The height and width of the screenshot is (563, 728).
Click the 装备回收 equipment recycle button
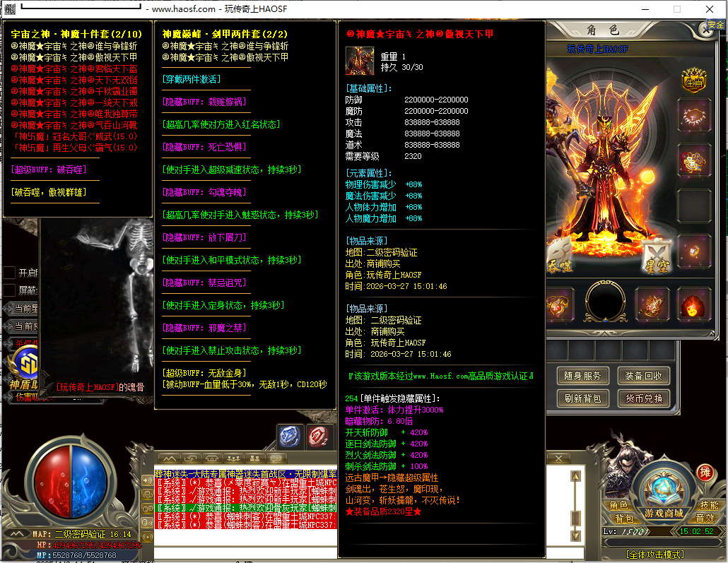click(x=643, y=376)
